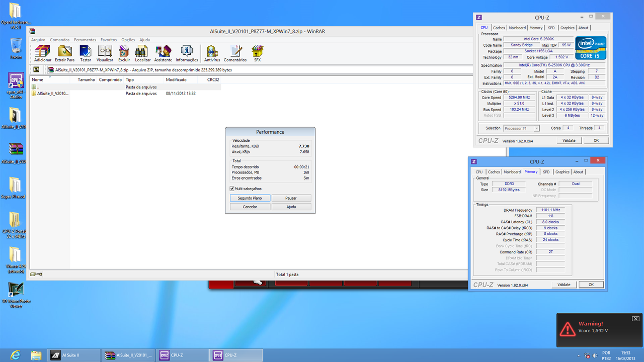The width and height of the screenshot is (644, 362).
Task: Open the Informações toolbar icon
Action: pos(187,53)
